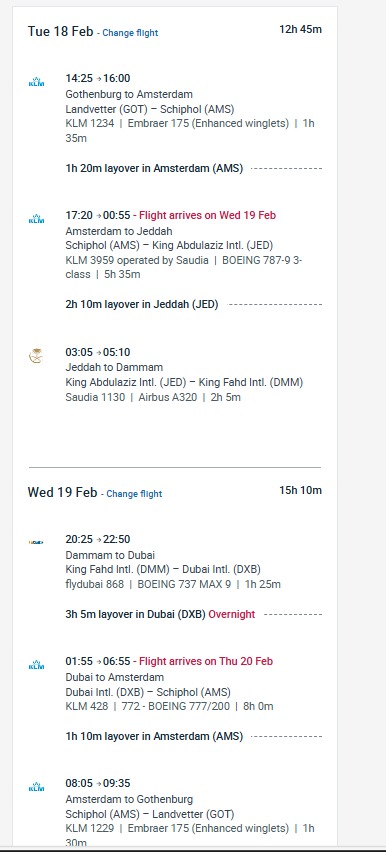
Task: Open Change flight for Tue 18 Feb
Action: click(x=130, y=33)
